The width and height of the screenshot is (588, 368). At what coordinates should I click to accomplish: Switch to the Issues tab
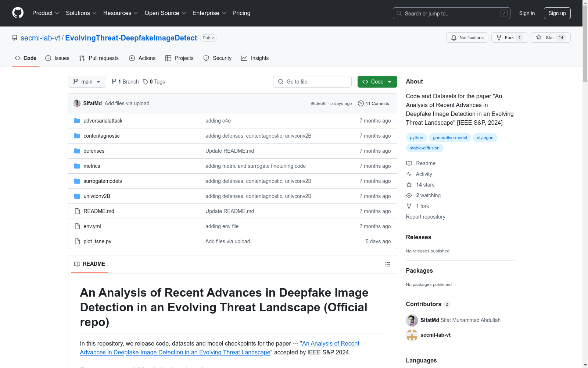pos(57,58)
